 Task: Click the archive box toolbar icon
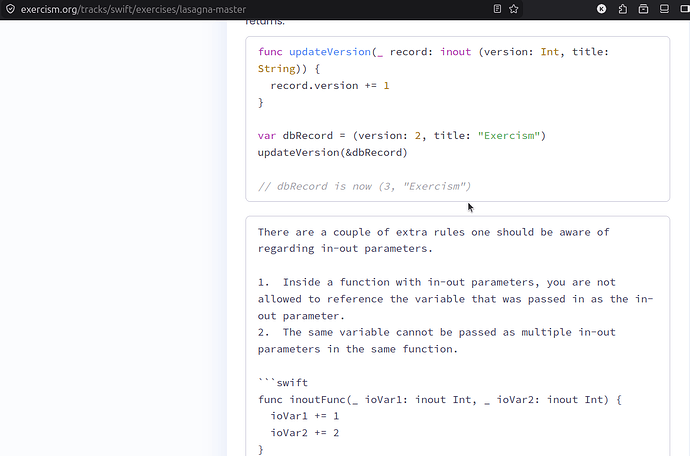pos(643,9)
